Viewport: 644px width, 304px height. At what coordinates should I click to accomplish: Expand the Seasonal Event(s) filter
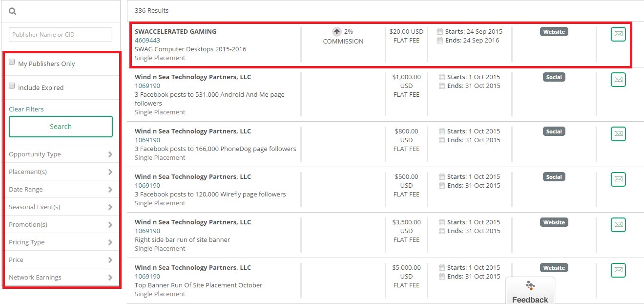61,207
